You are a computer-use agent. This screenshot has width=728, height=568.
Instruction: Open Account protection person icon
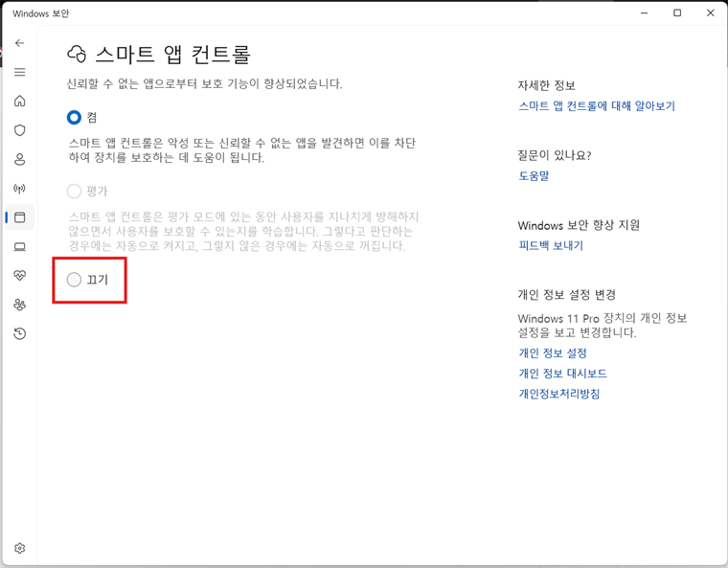[x=19, y=159]
